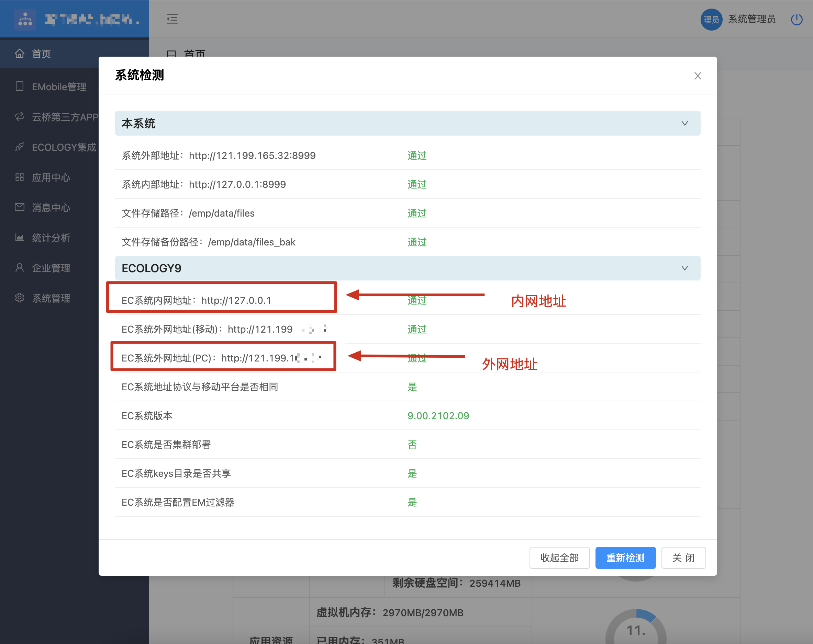This screenshot has width=813, height=644.
Task: Click the 关闭 button
Action: [x=683, y=558]
